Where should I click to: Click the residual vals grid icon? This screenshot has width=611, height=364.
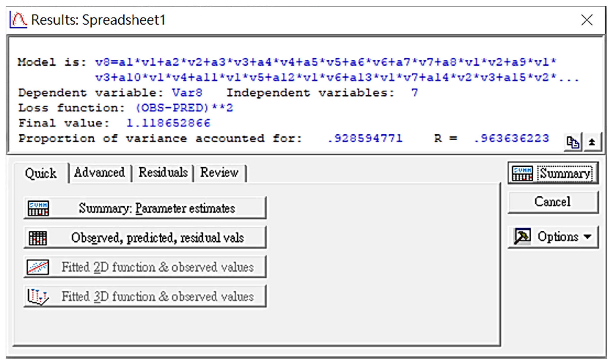click(x=38, y=238)
